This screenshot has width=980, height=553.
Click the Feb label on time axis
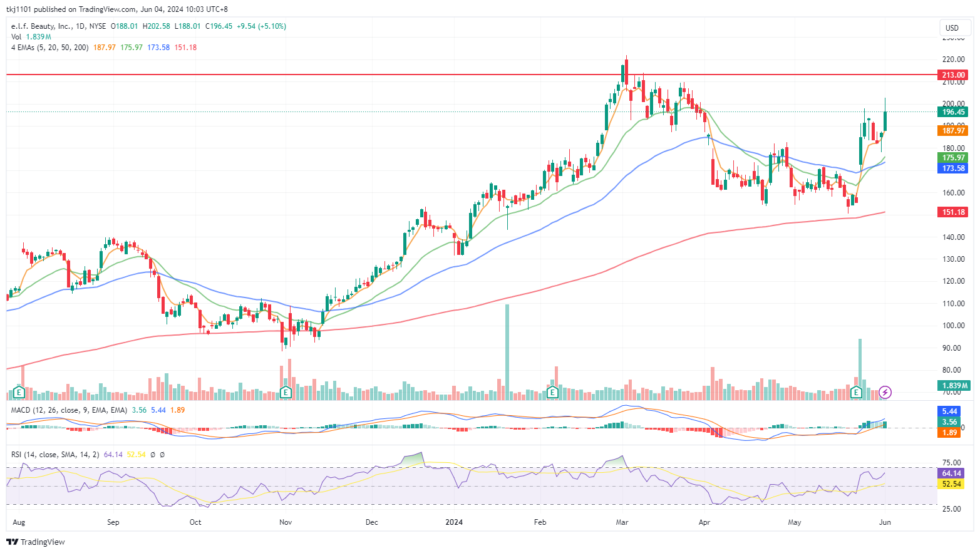click(540, 522)
